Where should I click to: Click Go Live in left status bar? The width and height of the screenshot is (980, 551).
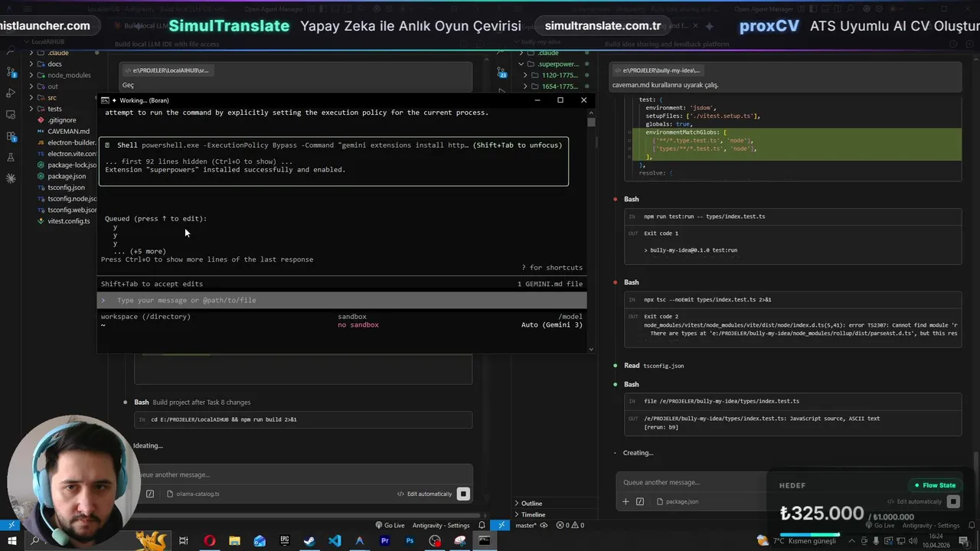tap(390, 525)
